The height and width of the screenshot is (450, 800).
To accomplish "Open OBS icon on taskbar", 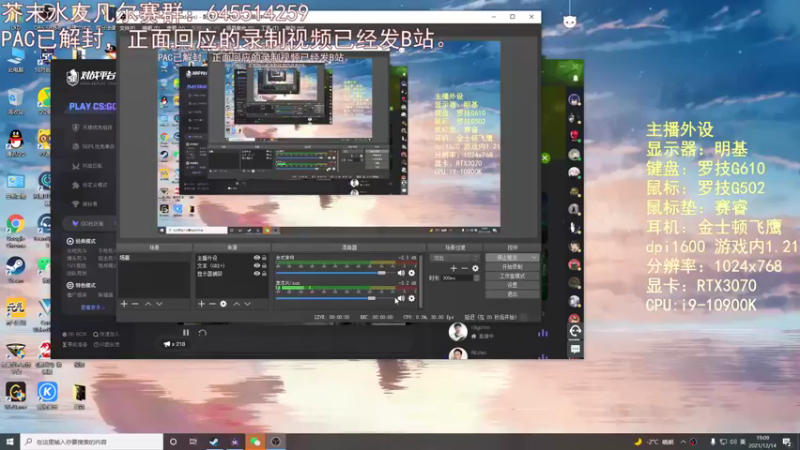I will 276,442.
